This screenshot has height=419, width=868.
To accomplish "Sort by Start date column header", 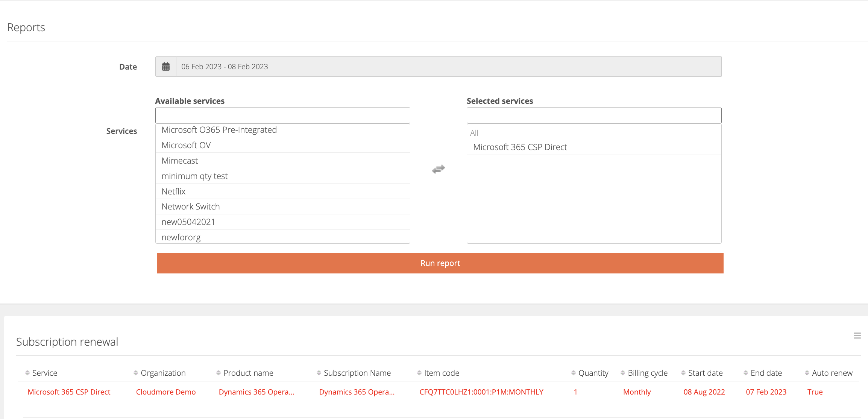I will (x=705, y=373).
